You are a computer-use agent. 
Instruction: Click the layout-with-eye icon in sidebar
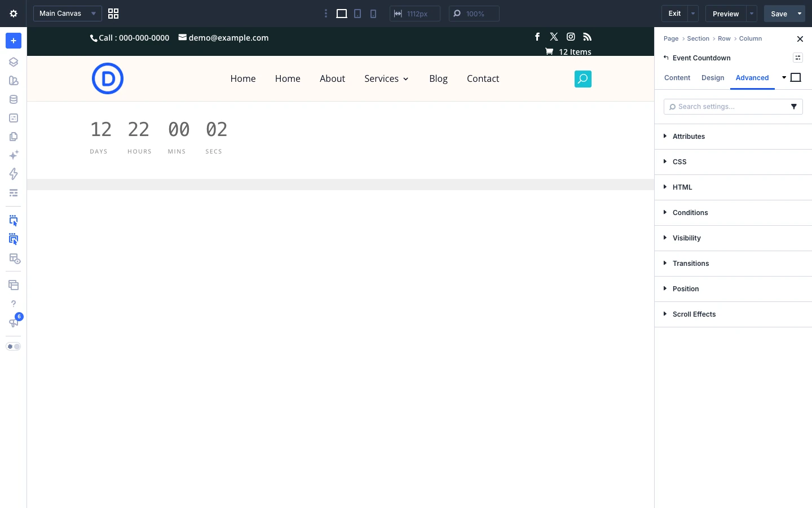tap(14, 259)
